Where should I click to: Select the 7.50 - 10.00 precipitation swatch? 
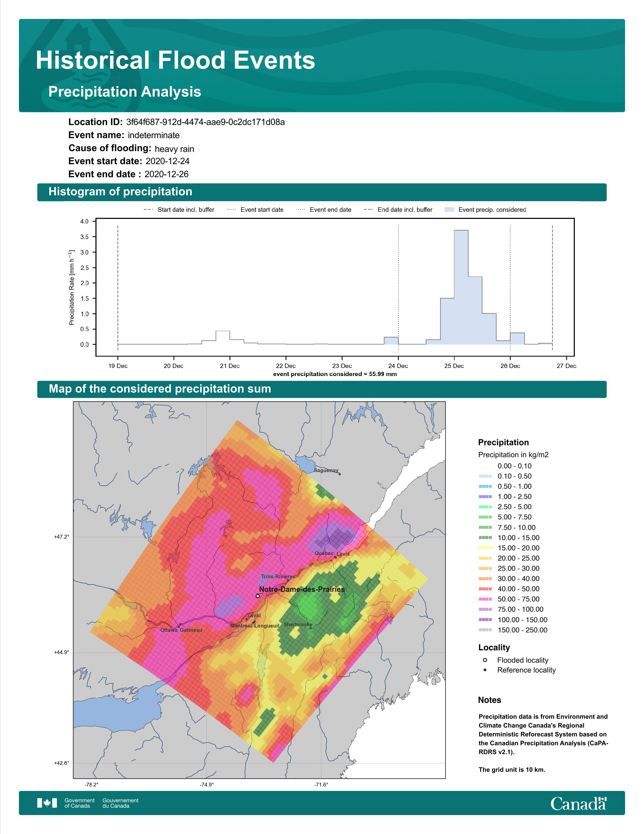pyautogui.click(x=485, y=527)
